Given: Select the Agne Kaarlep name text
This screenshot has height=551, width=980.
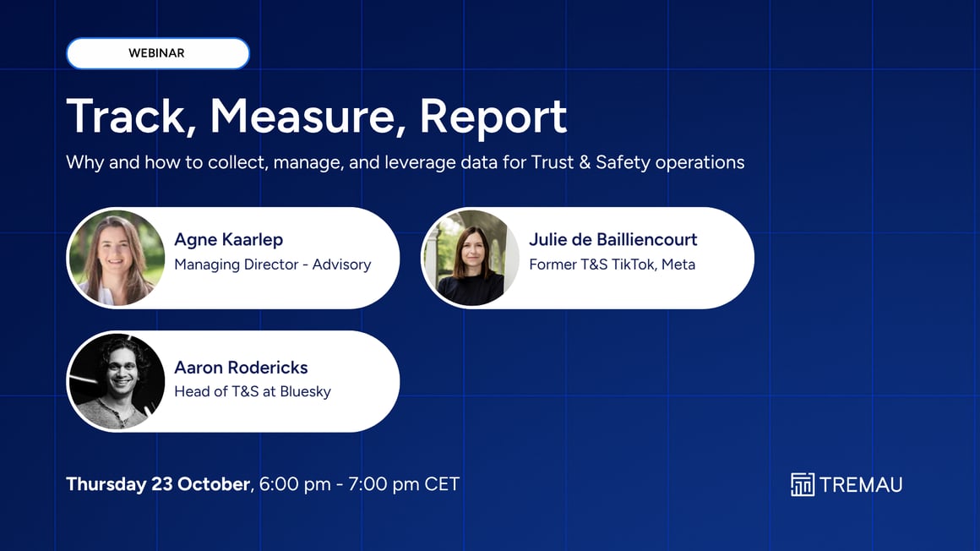Looking at the screenshot, I should (x=228, y=240).
